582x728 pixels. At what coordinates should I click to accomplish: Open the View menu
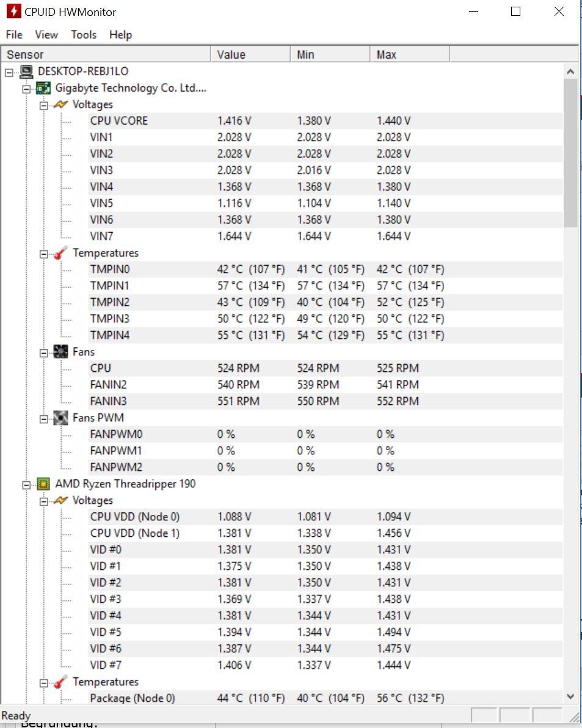(46, 35)
